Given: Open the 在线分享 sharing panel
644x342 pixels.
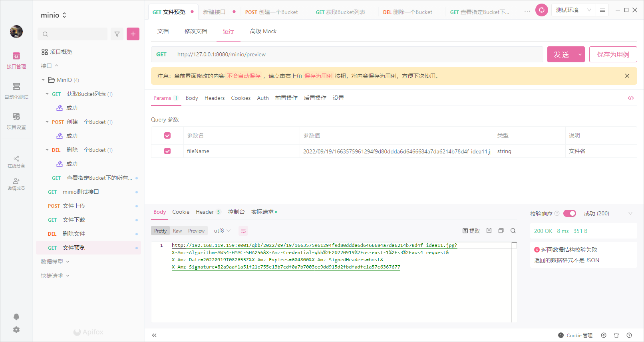Looking at the screenshot, I should (x=16, y=162).
